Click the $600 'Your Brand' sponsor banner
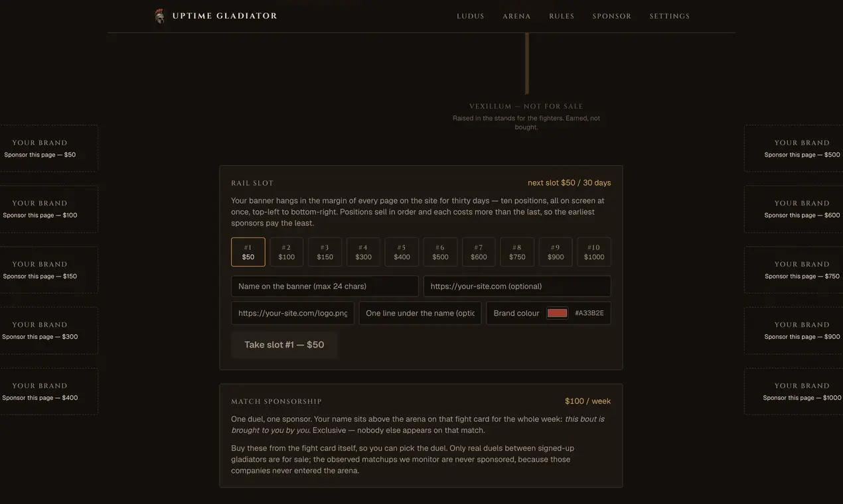The image size is (843, 504). 794,209
